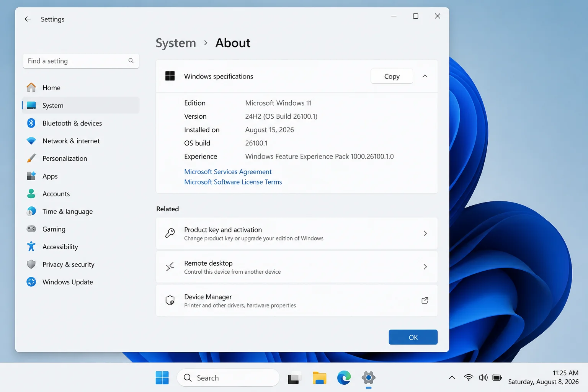Image resolution: width=588 pixels, height=392 pixels.
Task: Click the Network wifi diamond icon
Action: point(31,141)
